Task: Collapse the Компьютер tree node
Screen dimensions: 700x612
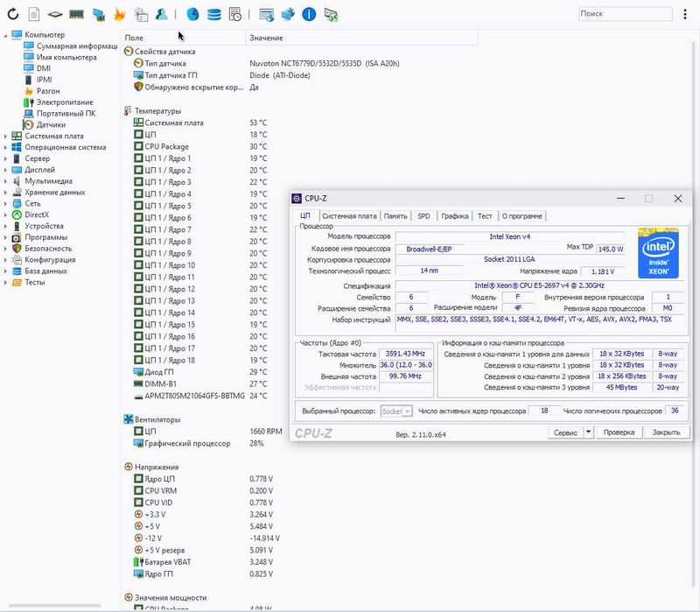Action: point(5,35)
